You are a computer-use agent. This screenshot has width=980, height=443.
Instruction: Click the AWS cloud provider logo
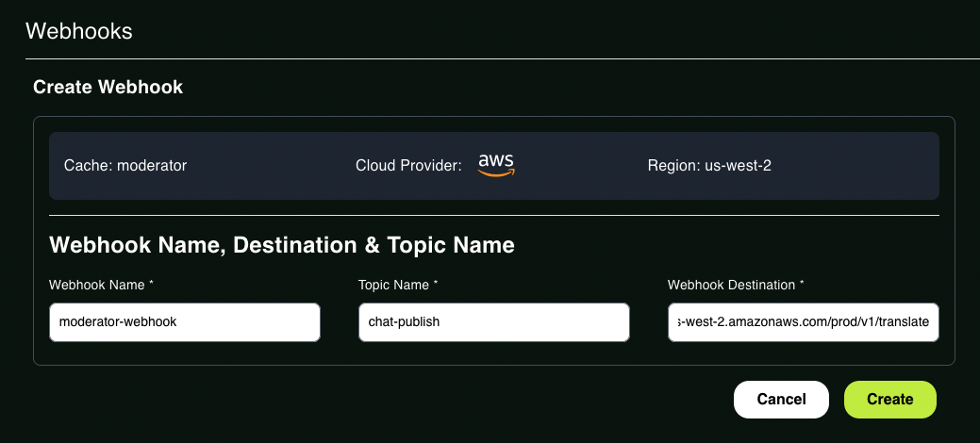coord(496,165)
